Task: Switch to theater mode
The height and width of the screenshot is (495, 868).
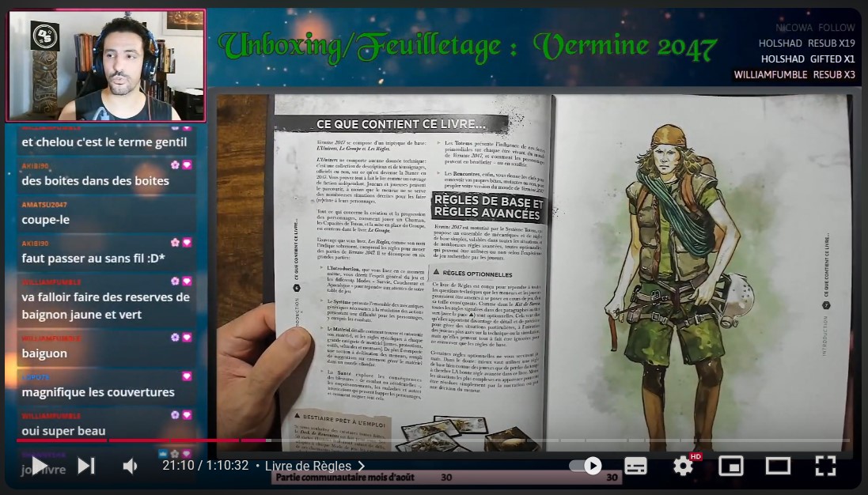Action: (778, 466)
